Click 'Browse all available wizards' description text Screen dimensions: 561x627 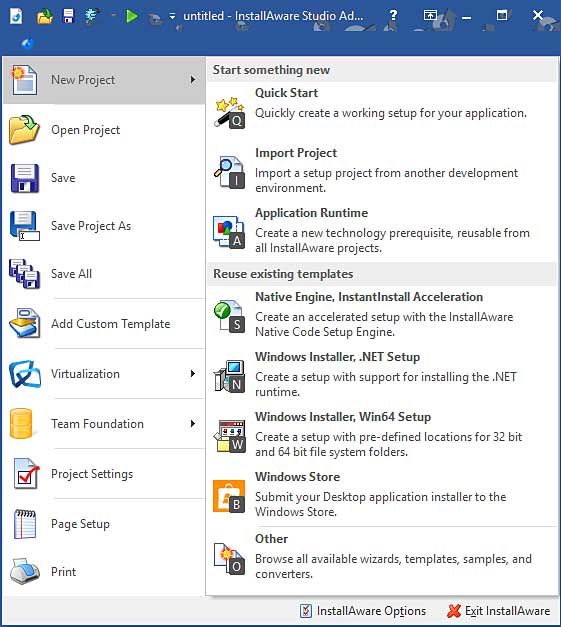[x=393, y=566]
